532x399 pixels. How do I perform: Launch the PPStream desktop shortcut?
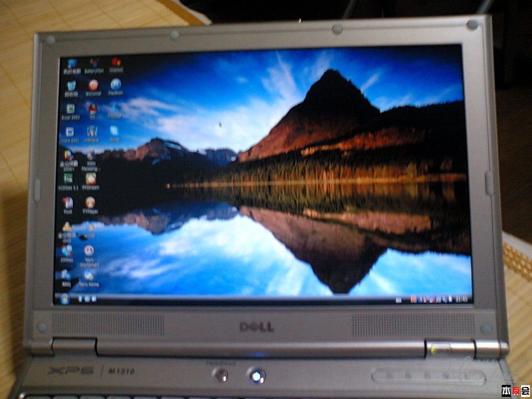[x=91, y=181]
